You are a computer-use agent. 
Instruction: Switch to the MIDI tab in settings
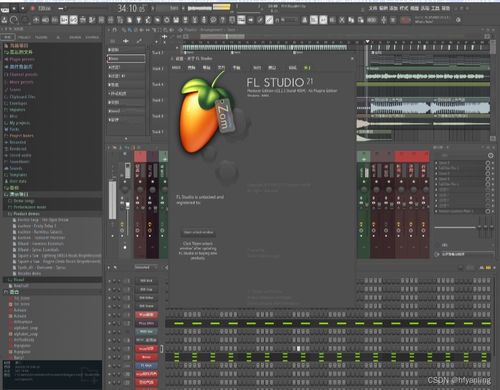pos(176,68)
